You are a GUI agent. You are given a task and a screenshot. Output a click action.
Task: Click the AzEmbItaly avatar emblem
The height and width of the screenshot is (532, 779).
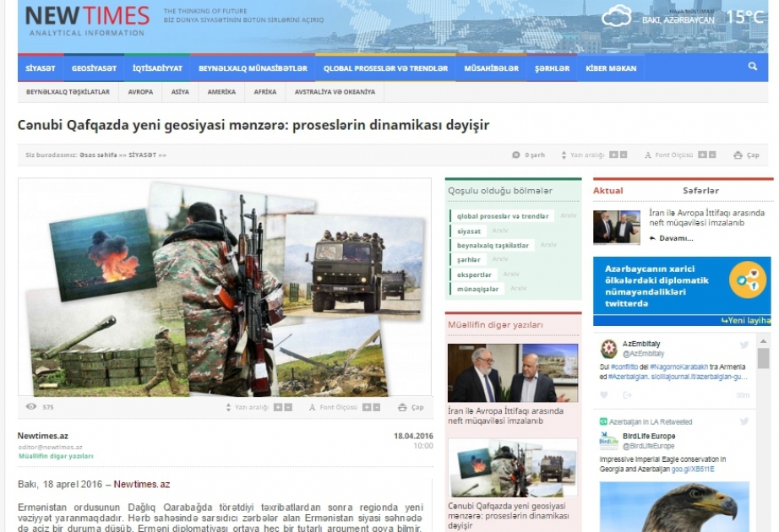608,350
